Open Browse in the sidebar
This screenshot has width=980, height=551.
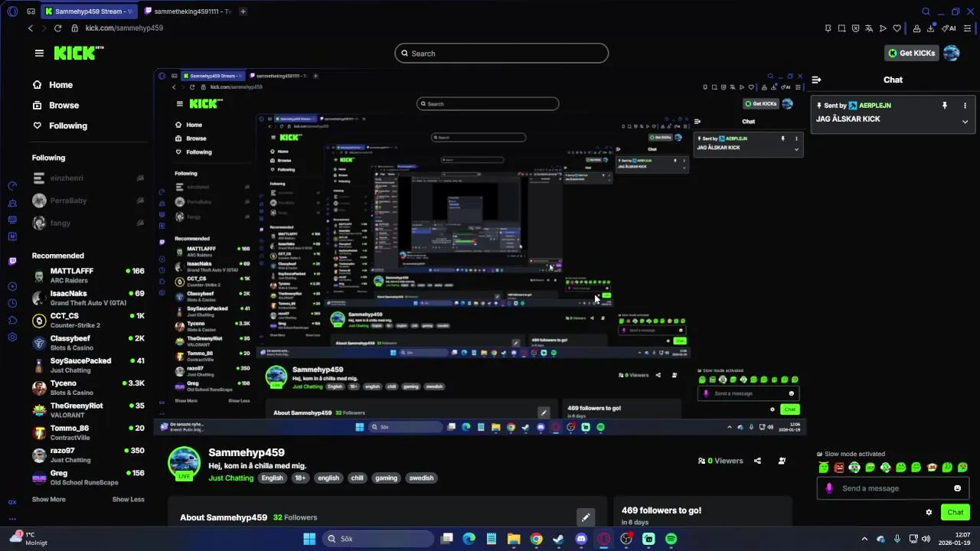click(x=56, y=106)
